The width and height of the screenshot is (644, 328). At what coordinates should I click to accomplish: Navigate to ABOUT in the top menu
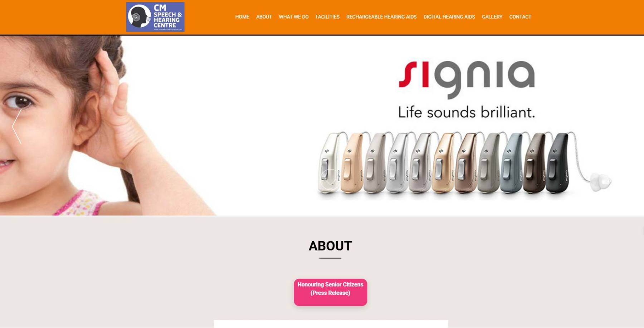pyautogui.click(x=264, y=17)
